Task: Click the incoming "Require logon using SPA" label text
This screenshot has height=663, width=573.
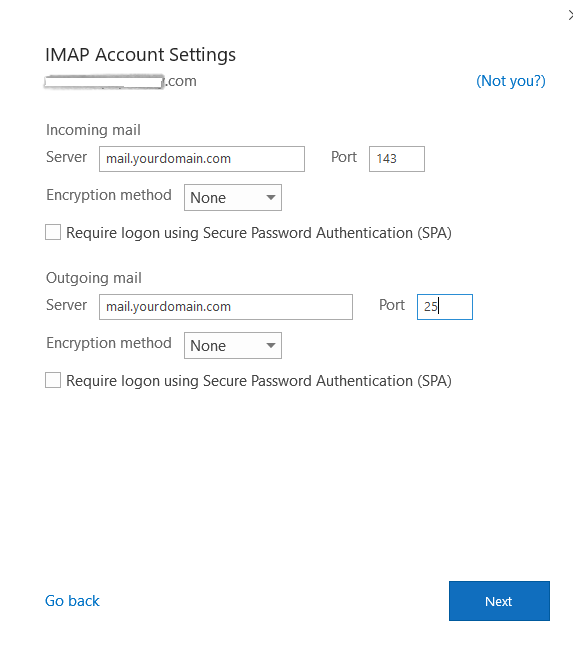Action: 259,233
